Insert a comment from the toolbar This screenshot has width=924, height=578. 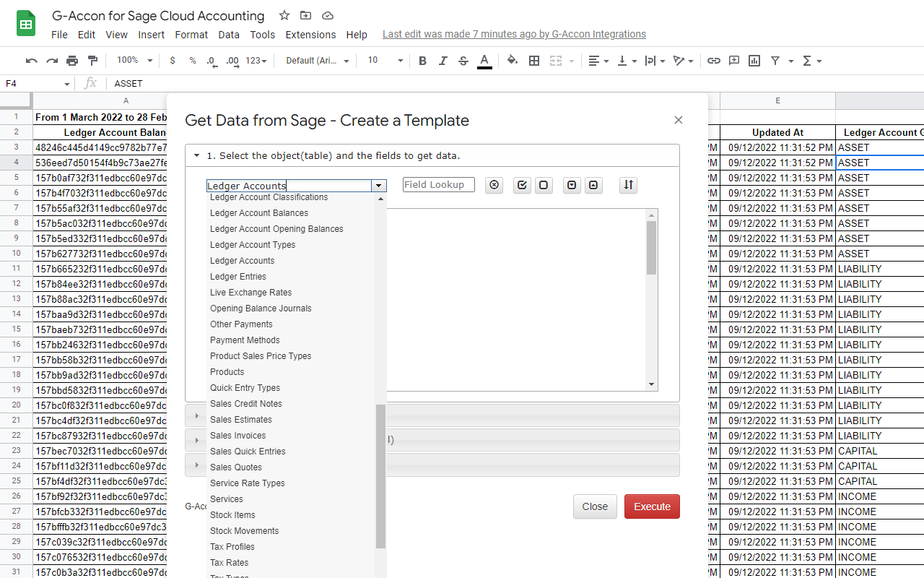(734, 61)
